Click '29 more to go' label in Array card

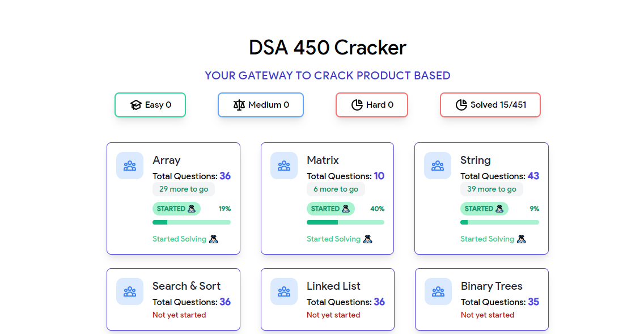point(184,189)
